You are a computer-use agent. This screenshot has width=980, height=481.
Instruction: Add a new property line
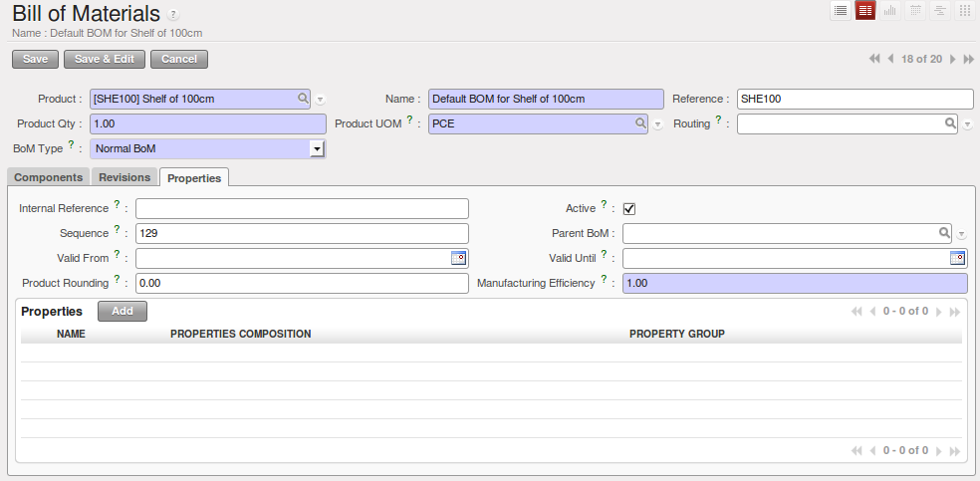pyautogui.click(x=122, y=311)
